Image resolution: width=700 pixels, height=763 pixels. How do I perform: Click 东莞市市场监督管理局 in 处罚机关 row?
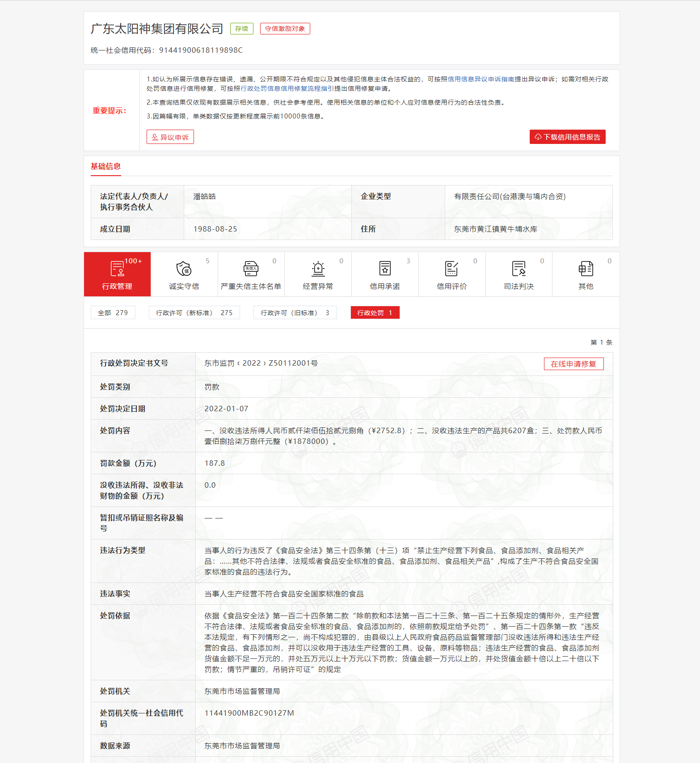tap(242, 691)
